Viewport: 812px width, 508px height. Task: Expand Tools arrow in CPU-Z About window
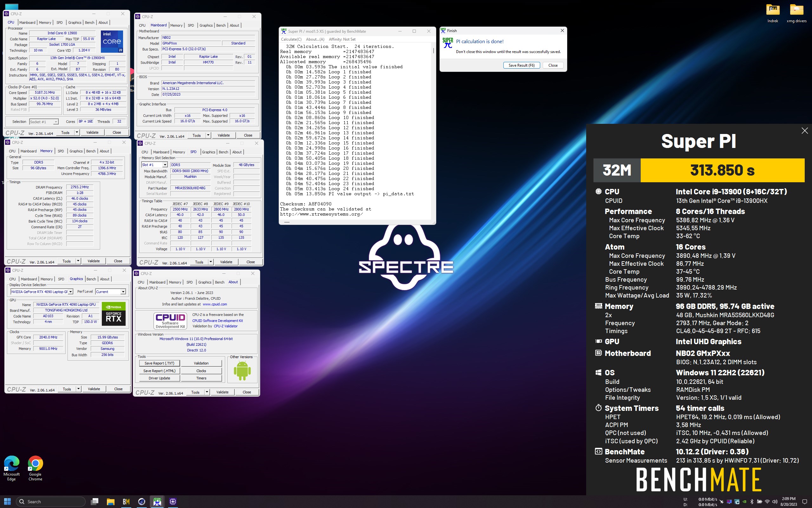(207, 392)
